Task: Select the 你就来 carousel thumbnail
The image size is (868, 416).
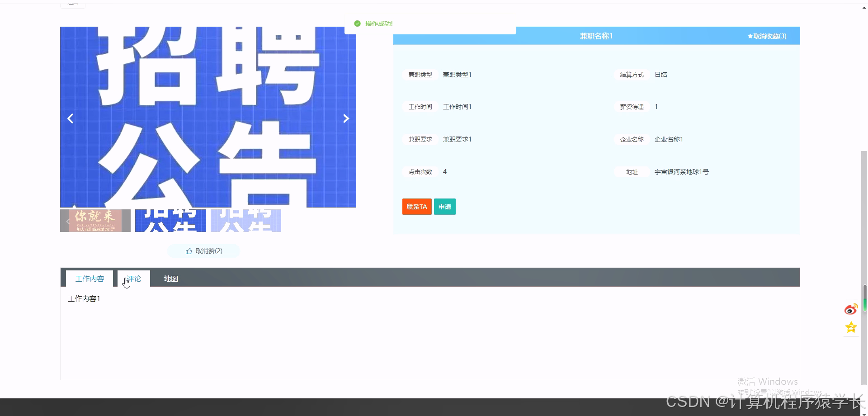Action: pos(95,221)
